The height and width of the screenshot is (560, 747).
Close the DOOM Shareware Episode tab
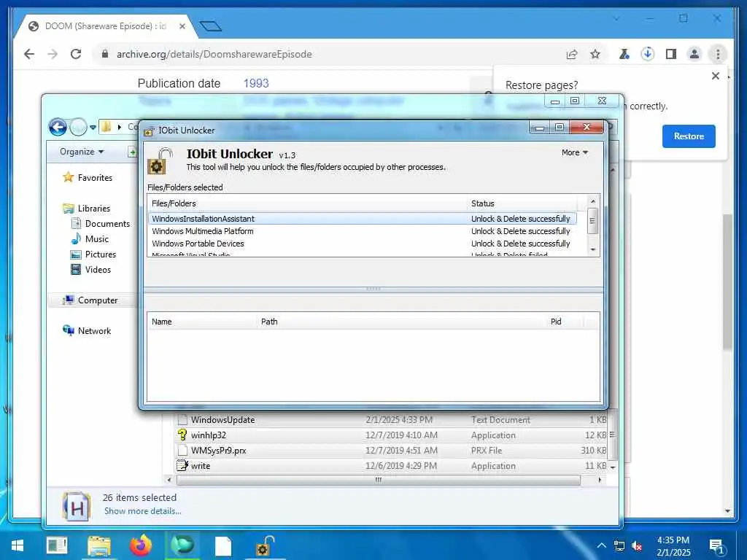182,27
